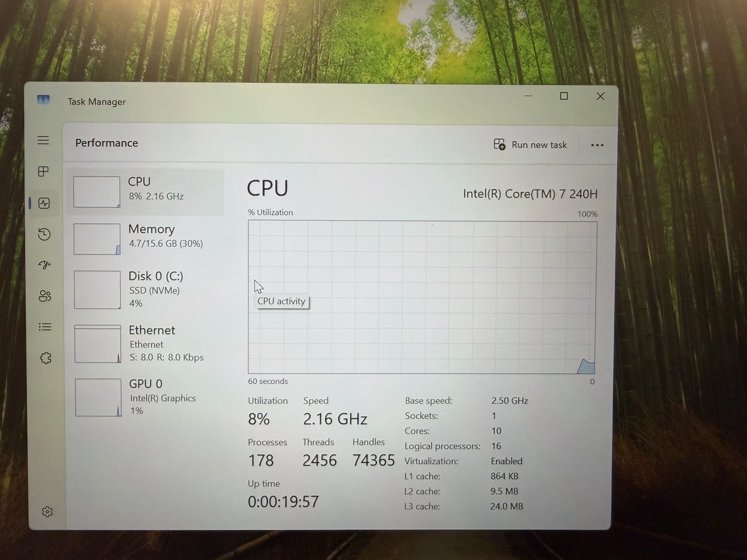This screenshot has width=747, height=560.
Task: Open the three-dots more options menu
Action: [x=597, y=145]
